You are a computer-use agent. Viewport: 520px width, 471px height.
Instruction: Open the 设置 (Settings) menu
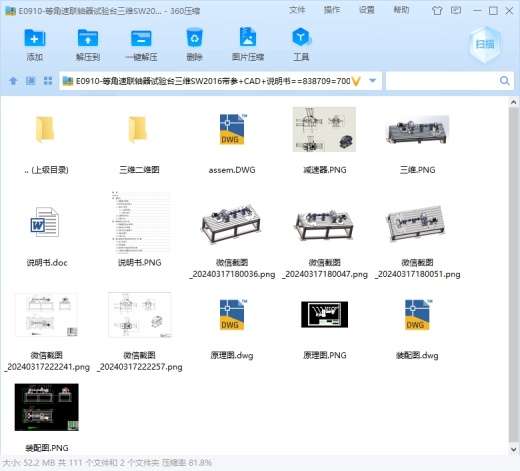point(366,10)
